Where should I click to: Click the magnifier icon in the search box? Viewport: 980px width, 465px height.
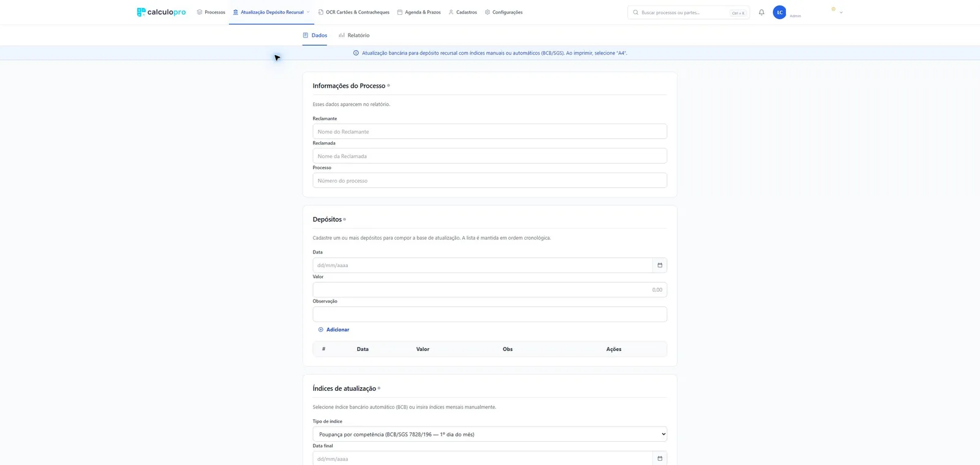636,12
